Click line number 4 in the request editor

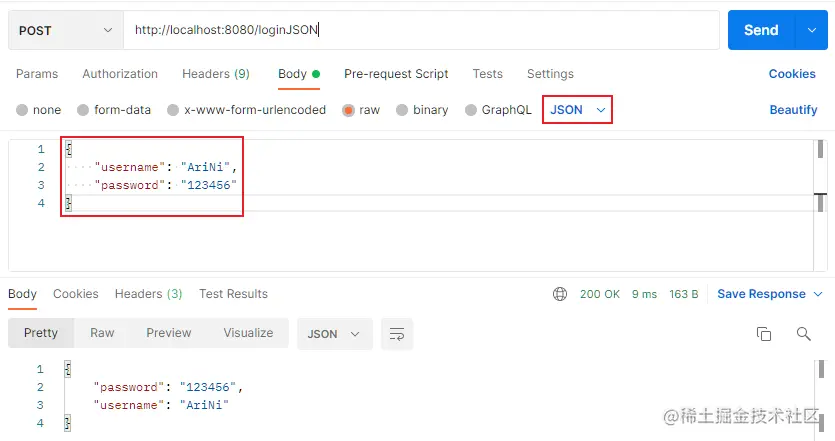tap(41, 203)
